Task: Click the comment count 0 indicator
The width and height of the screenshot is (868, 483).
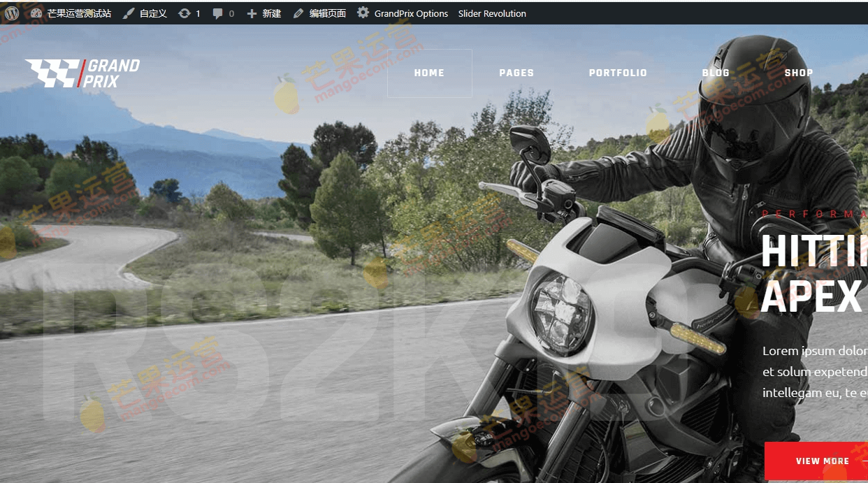Action: tap(231, 13)
